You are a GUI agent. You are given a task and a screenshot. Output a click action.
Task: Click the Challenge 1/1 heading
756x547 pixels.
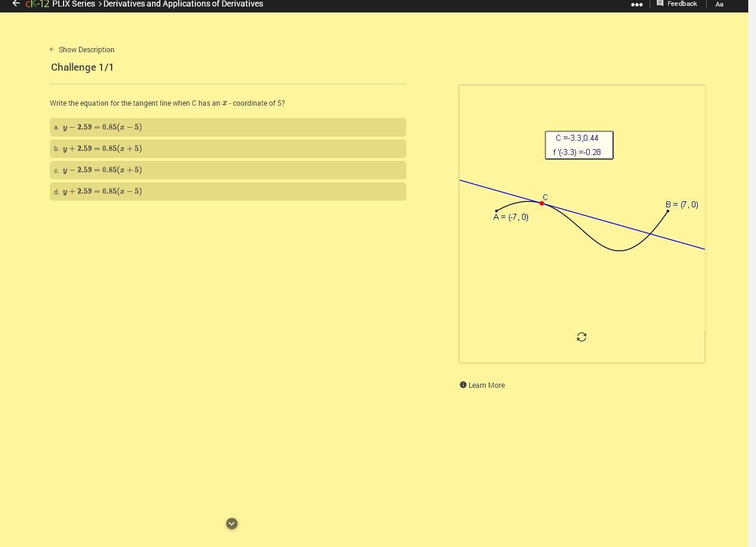(x=83, y=67)
